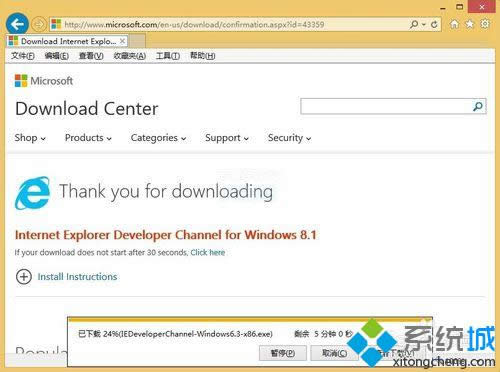Click the Internet Explorer logo icon
Screen dimensions: 500x372
coord(32,193)
